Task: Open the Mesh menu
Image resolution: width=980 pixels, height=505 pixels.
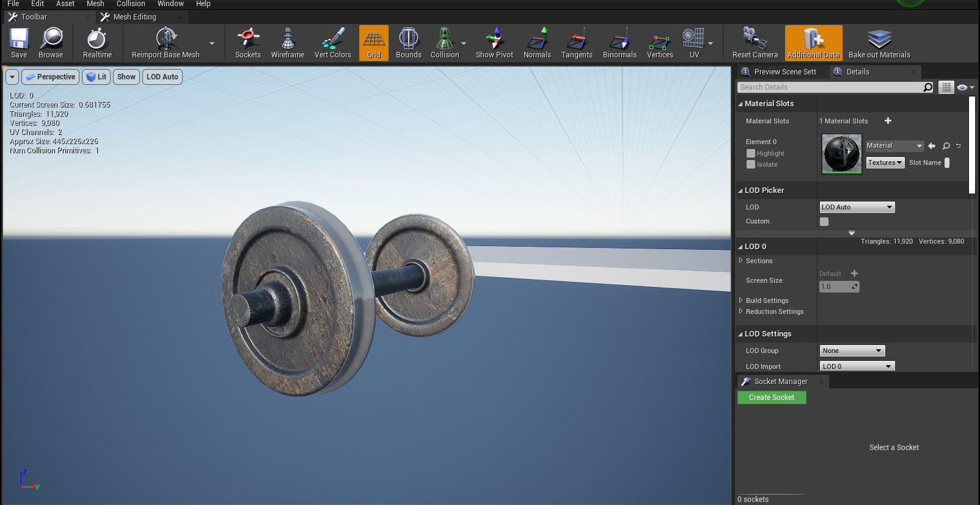Action: coord(95,4)
